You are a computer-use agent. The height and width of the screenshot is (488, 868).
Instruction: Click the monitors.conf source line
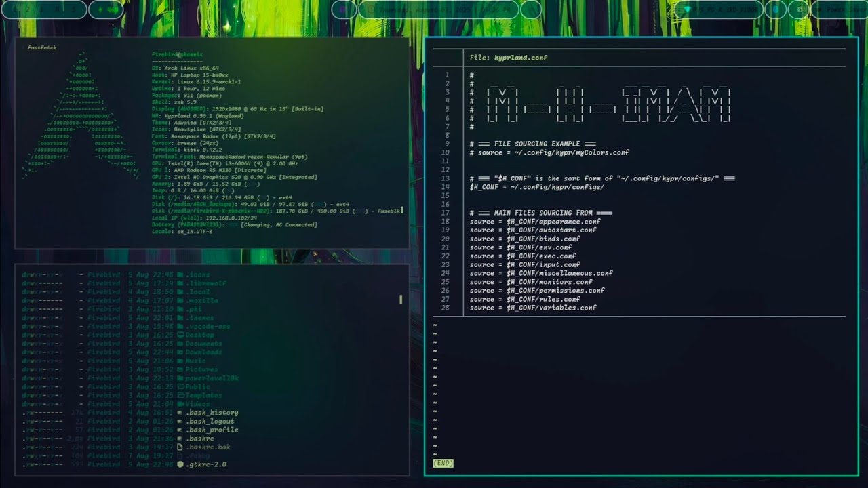[531, 282]
